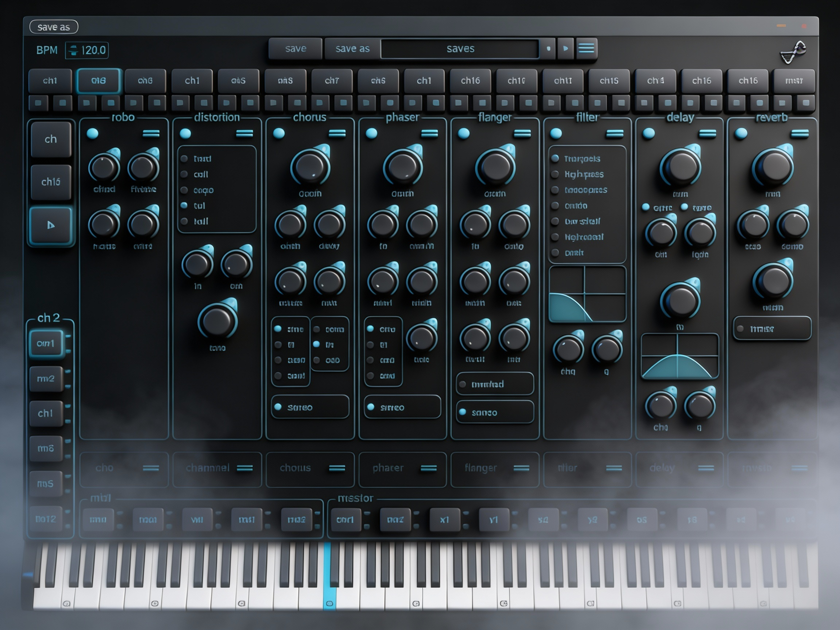The height and width of the screenshot is (630, 840).
Task: Open the hamburger menu right of the preset browser
Action: 586,48
